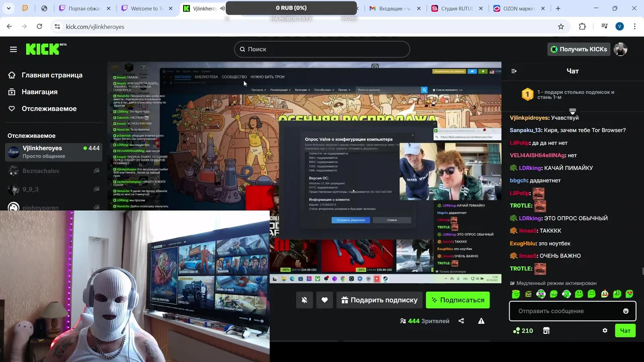Insert the red-hat clown emote
The image size is (644, 362).
click(x=604, y=294)
